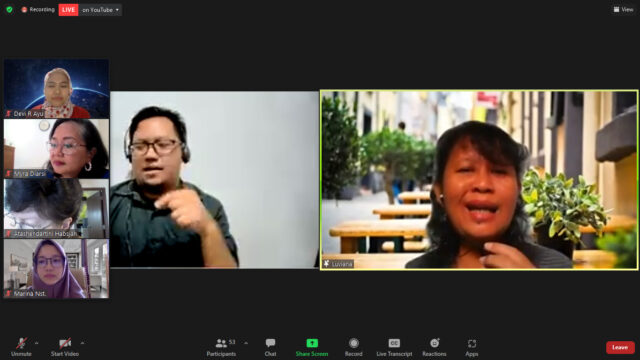Expand the arrow beside Participants
The image size is (640, 360).
coord(246,343)
